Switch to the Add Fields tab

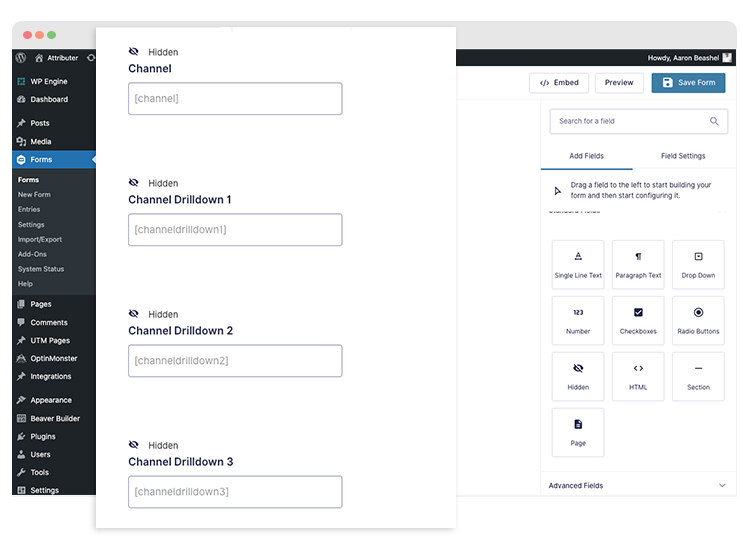tap(586, 156)
